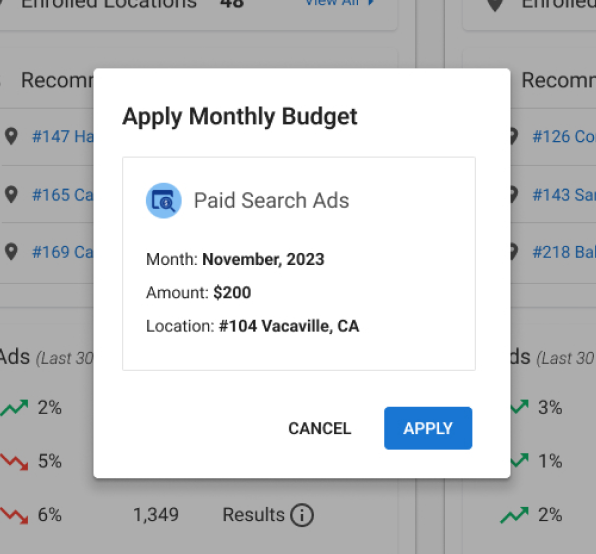Click the Paid Search Ads heading

(x=271, y=201)
